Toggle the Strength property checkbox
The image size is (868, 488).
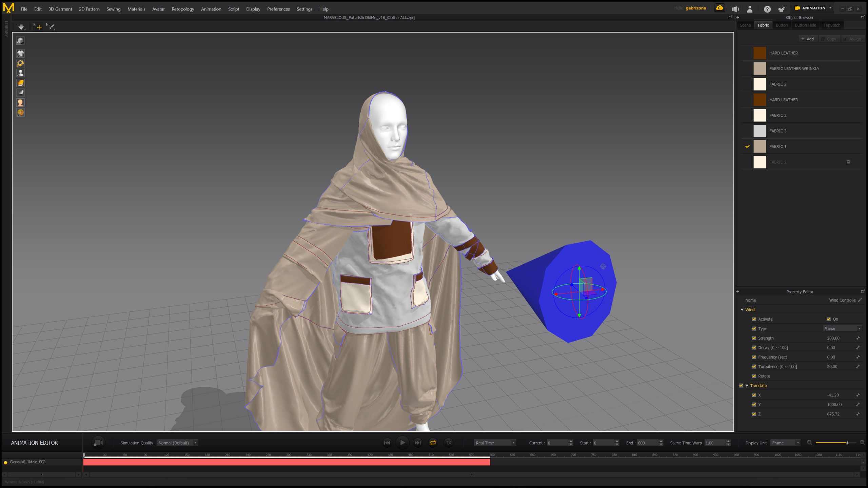[x=754, y=338]
